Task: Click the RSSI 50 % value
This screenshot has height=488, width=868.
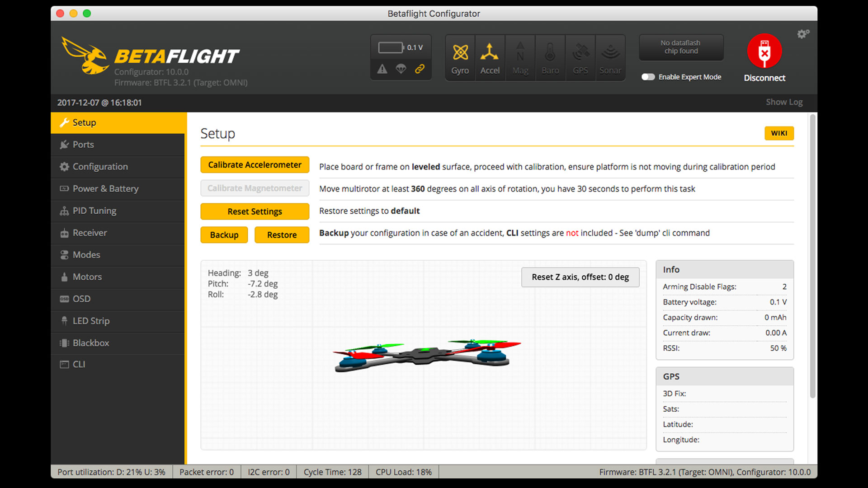Action: (x=778, y=348)
